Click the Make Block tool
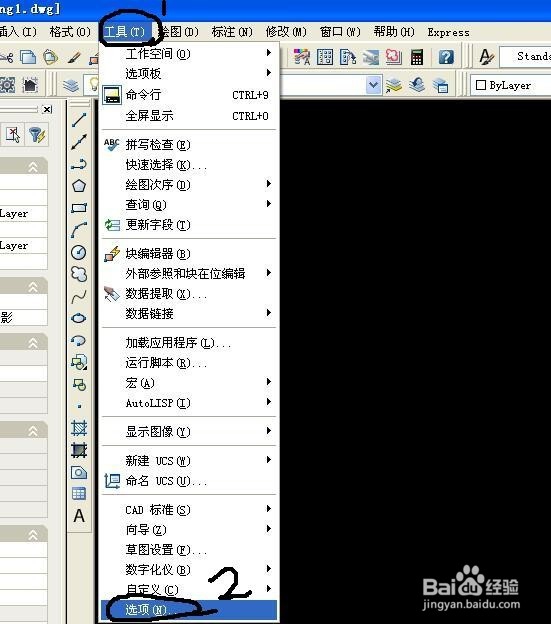 [79, 385]
